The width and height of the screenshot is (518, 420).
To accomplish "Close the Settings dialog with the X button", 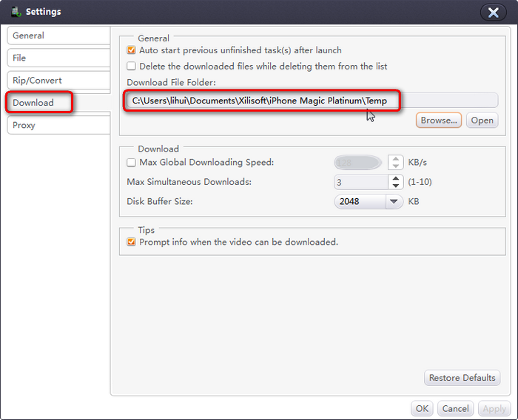I will coord(493,12).
